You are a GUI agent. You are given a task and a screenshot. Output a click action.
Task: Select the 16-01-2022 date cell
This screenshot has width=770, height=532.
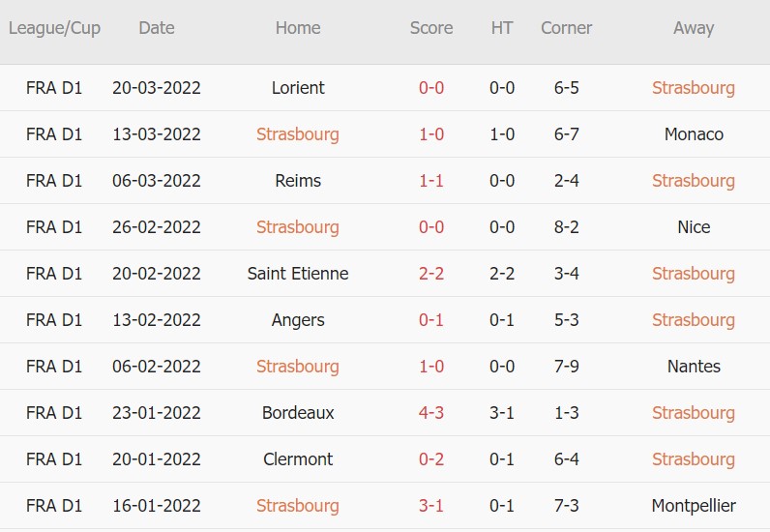156,506
